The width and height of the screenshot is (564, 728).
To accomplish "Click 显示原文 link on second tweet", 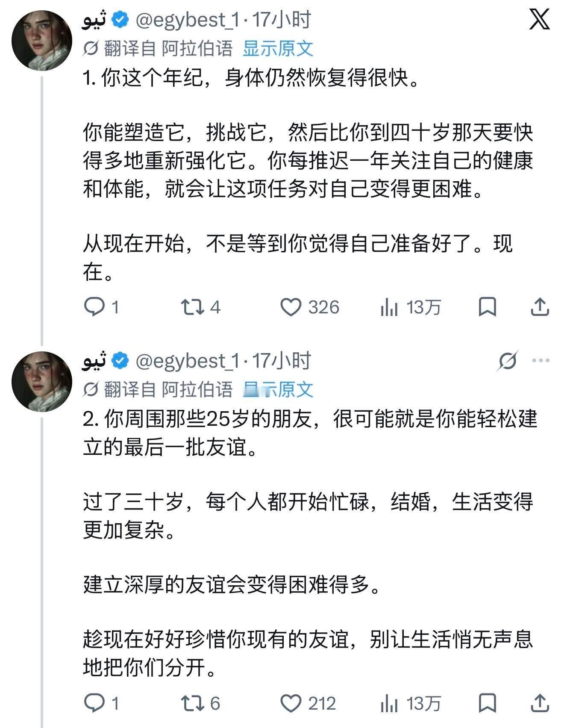I will (278, 389).
